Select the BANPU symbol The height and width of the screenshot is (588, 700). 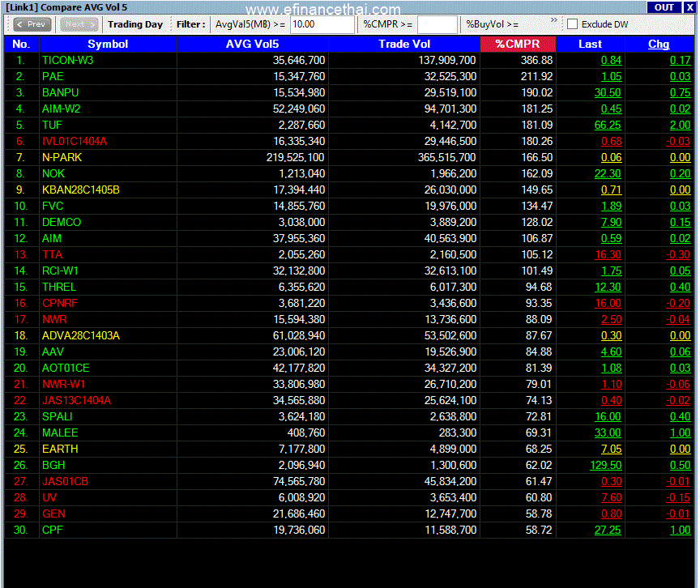coord(60,93)
